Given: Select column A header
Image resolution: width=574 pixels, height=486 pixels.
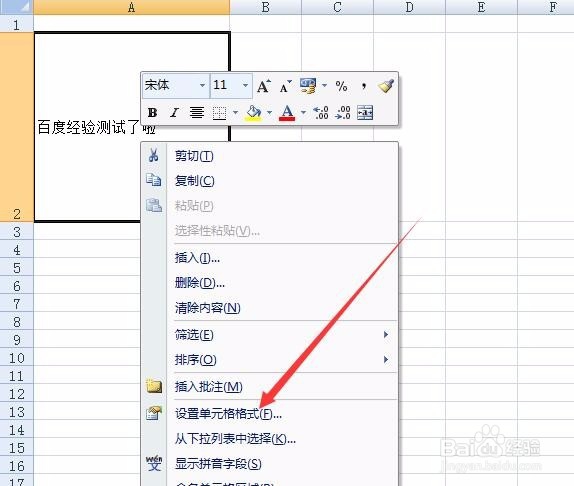Looking at the screenshot, I should point(132,7).
